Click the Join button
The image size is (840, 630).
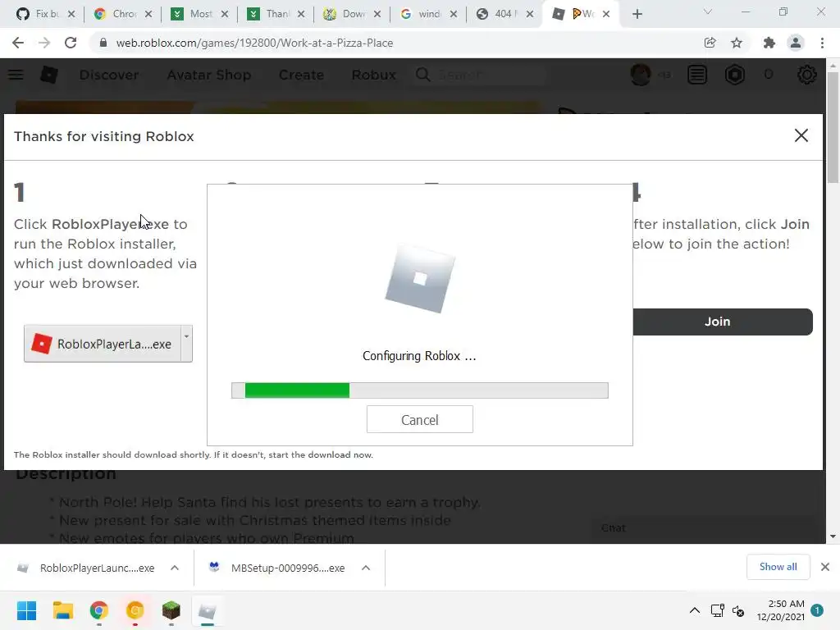coord(723,322)
